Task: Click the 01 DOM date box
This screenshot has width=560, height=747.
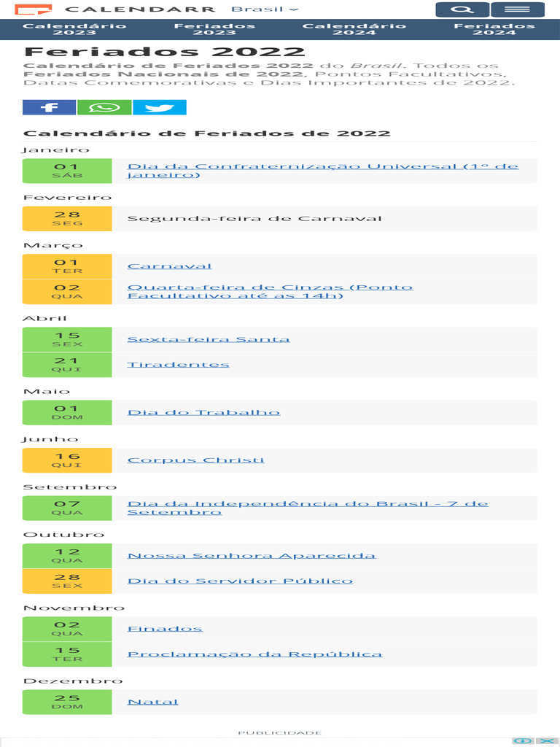Action: pos(67,413)
